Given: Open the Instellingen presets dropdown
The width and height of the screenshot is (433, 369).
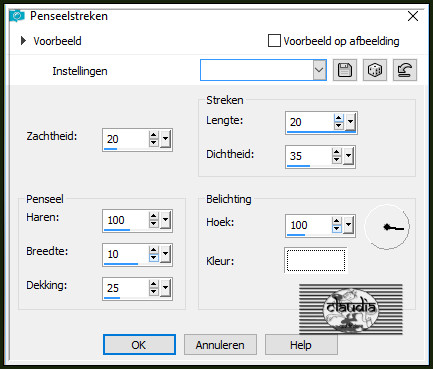Looking at the screenshot, I should click(319, 70).
